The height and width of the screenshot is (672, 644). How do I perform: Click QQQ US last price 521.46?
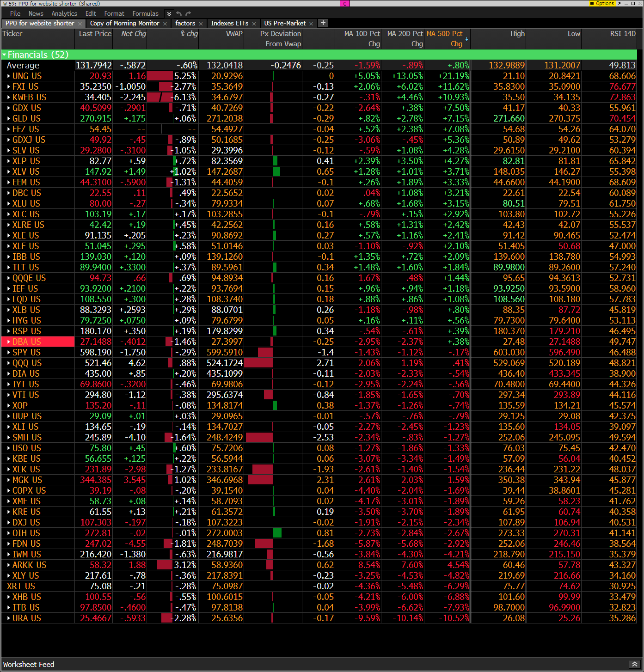point(98,363)
